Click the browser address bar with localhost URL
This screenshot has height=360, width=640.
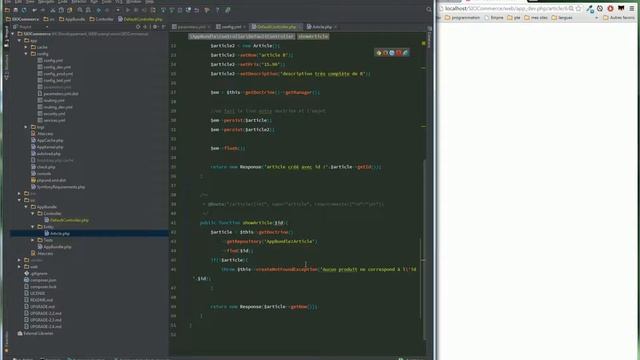506,9
